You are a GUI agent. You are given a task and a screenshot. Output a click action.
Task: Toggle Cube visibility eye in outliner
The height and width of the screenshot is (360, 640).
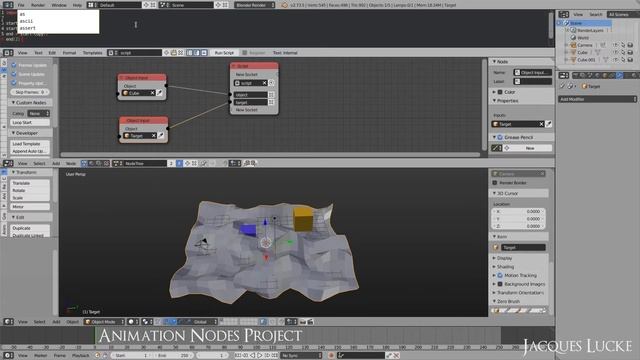616,53
